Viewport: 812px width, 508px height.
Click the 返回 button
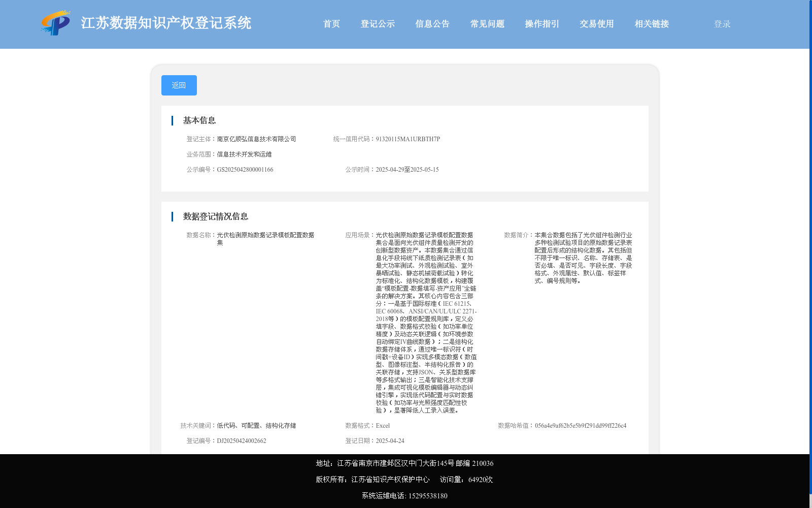179,85
